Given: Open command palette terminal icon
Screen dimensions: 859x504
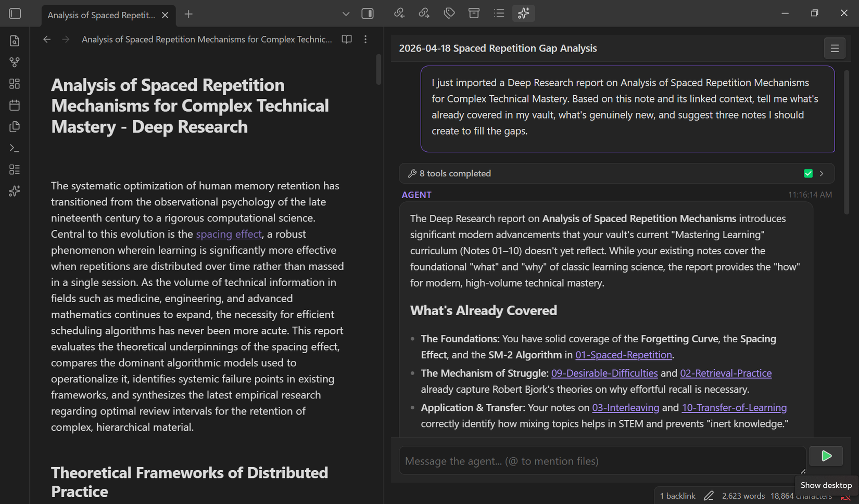Looking at the screenshot, I should 15,148.
